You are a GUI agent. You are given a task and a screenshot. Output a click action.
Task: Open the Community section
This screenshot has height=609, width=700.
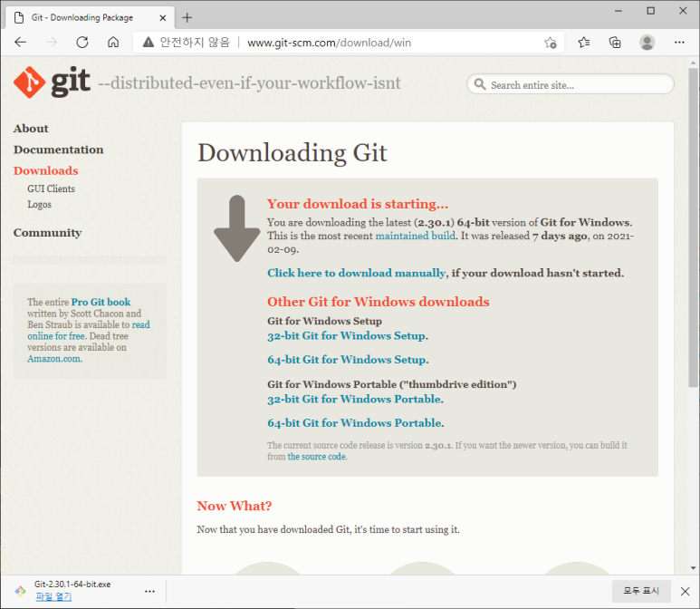tap(48, 233)
